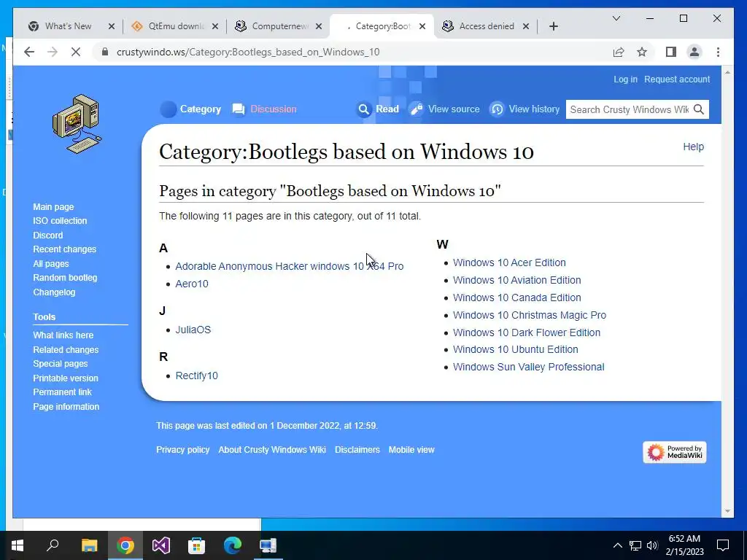Click the magnifier search wiki button
This screenshot has height=560, width=747.
[699, 109]
